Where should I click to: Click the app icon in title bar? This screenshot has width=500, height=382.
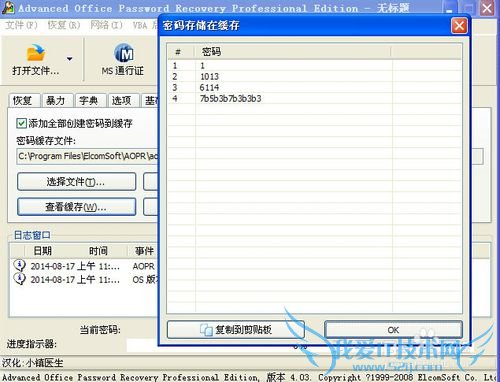[x=8, y=8]
